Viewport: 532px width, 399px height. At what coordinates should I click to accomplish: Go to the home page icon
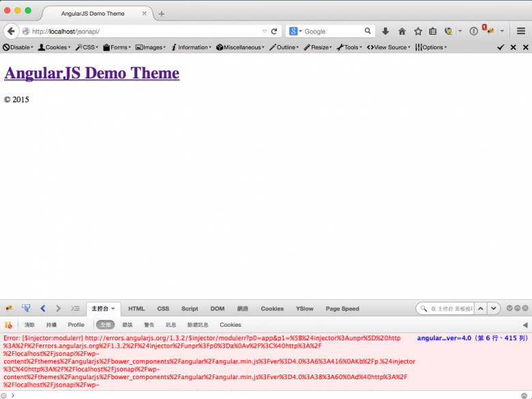[402, 31]
